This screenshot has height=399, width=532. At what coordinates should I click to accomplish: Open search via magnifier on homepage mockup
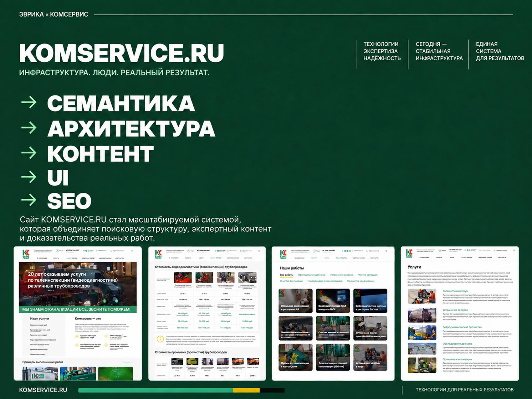(132, 251)
